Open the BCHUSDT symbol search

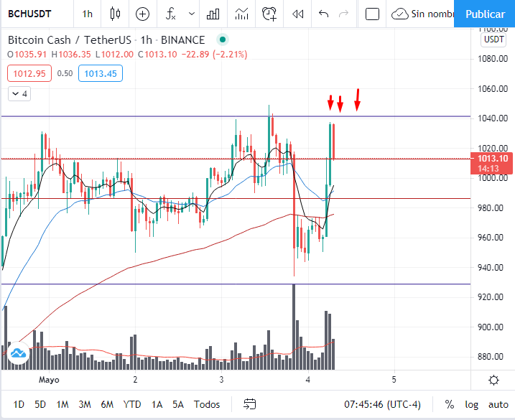pyautogui.click(x=29, y=14)
